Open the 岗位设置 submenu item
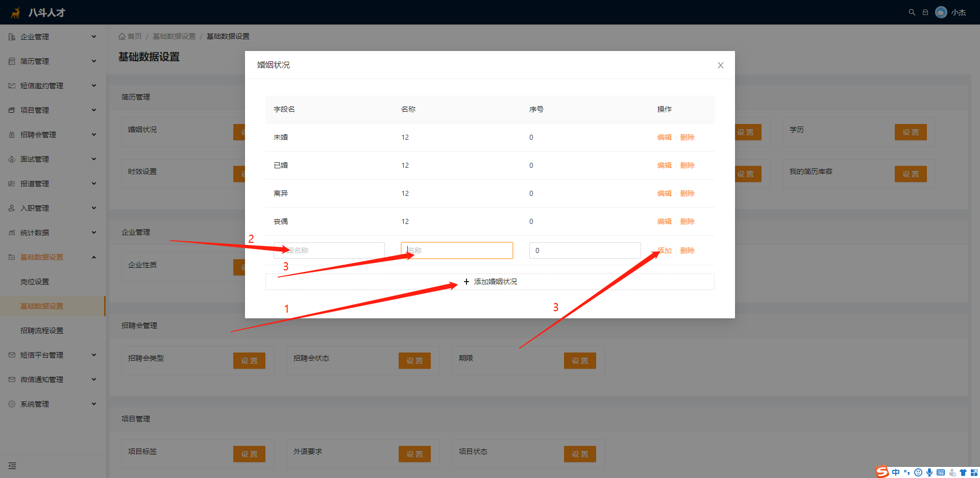This screenshot has width=980, height=478. pyautogui.click(x=53, y=282)
